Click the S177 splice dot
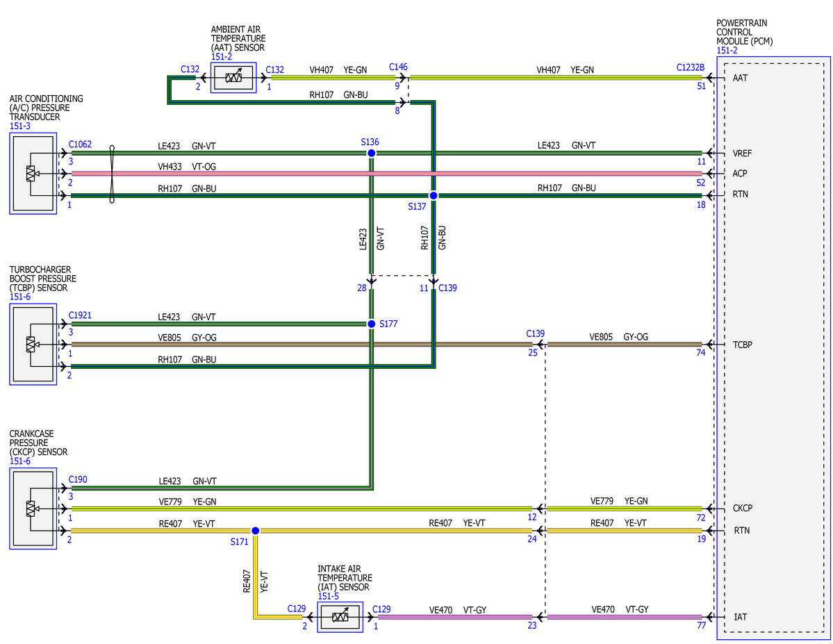 click(372, 324)
